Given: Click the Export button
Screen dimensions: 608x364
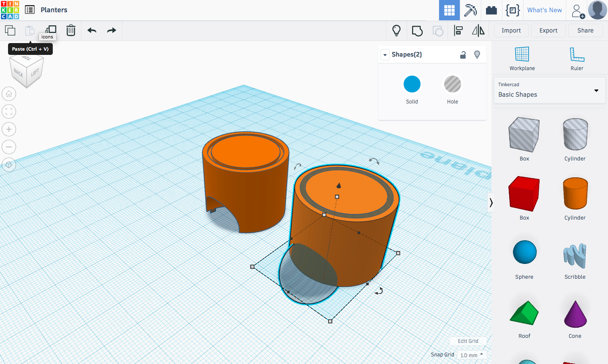Looking at the screenshot, I should pos(548,30).
